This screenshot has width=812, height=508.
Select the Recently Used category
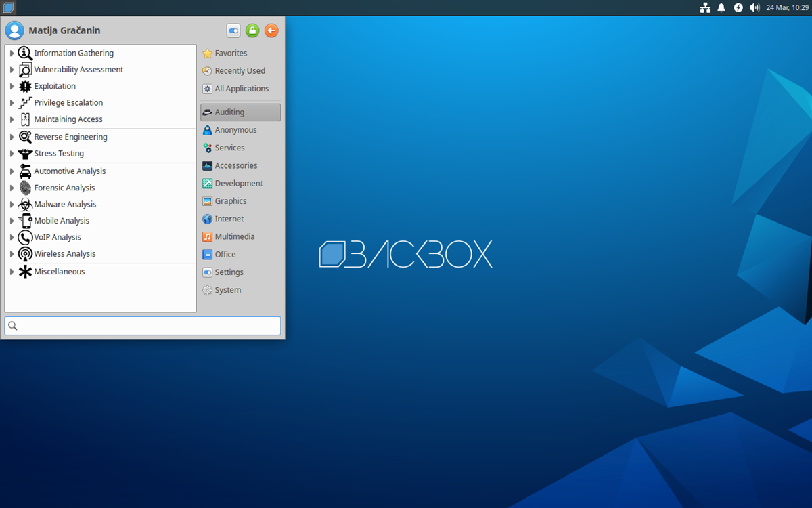click(x=240, y=70)
